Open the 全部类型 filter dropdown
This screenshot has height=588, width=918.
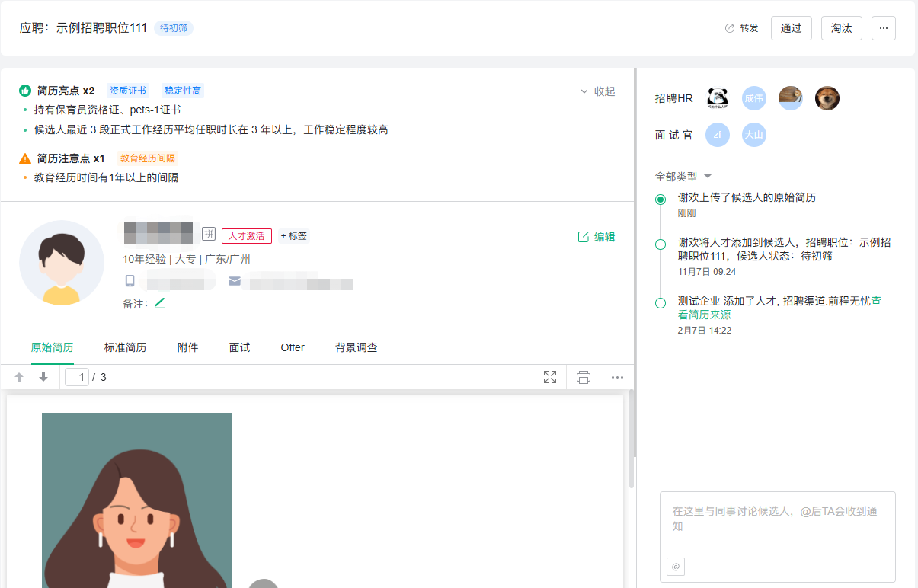[x=683, y=176]
